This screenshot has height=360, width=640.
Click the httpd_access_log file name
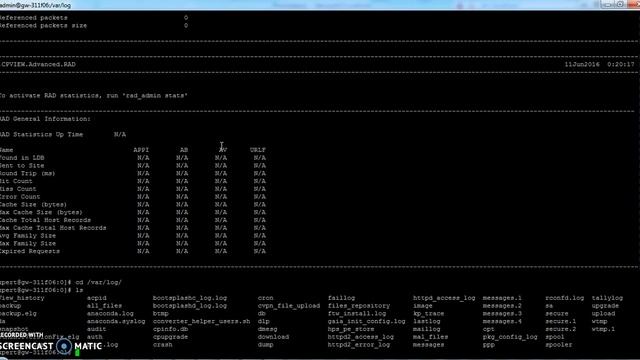[444, 298]
